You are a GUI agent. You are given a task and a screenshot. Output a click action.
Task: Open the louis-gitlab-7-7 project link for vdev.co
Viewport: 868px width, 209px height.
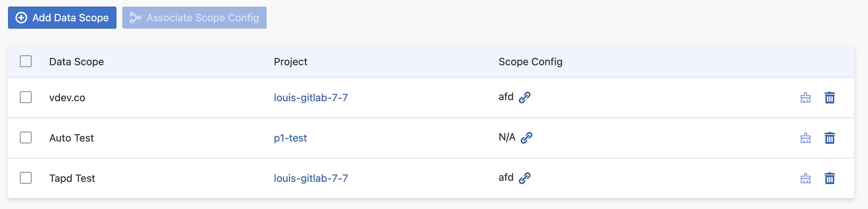click(x=311, y=98)
